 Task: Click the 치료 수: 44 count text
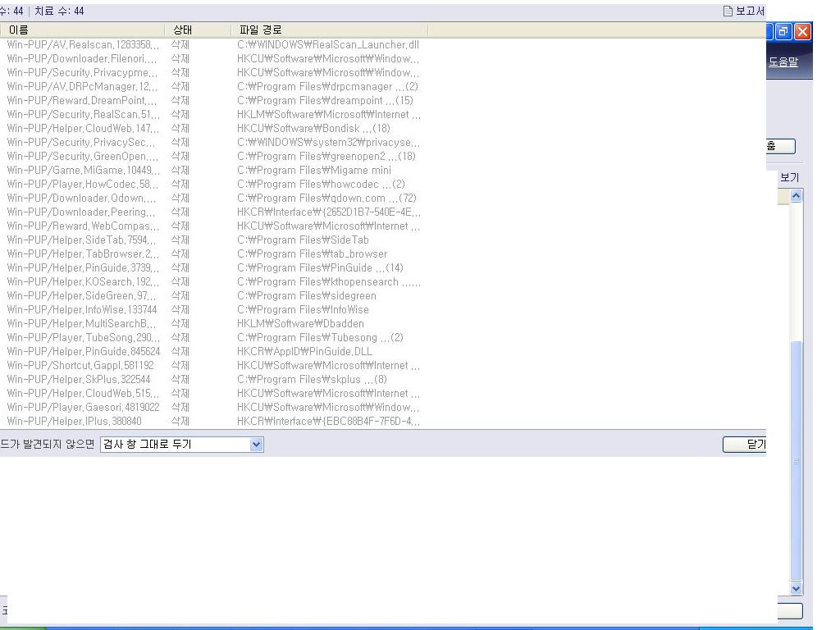[x=59, y=11]
